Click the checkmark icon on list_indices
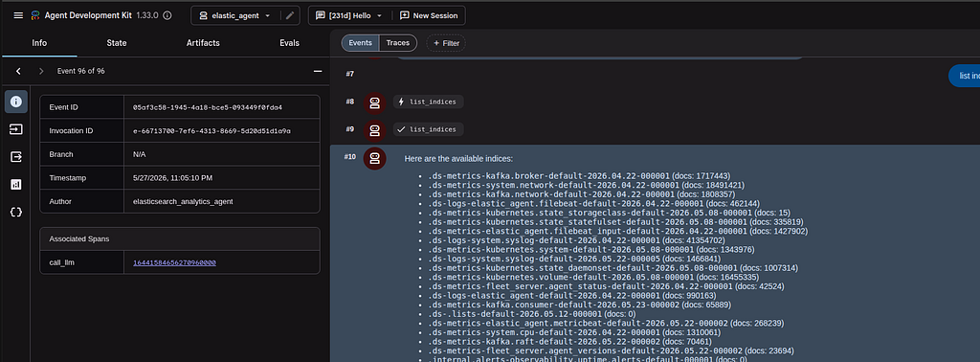The image size is (980, 362). [x=401, y=129]
